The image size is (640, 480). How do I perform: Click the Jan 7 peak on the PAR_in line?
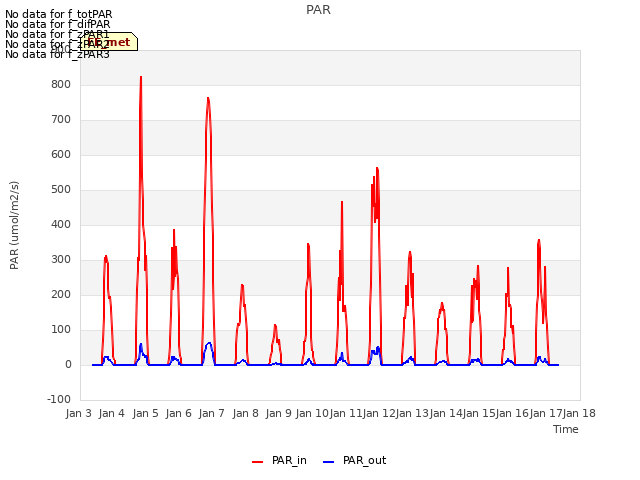pos(208,98)
